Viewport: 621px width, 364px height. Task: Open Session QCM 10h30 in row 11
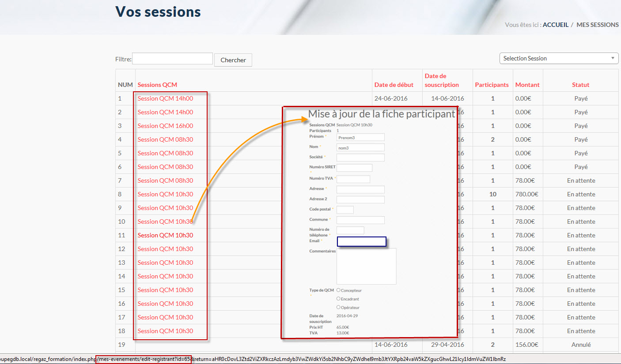pyautogui.click(x=165, y=235)
